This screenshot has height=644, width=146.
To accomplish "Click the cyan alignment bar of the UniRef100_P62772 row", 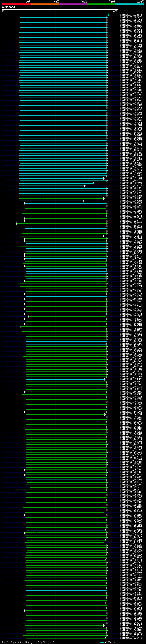I will tap(63, 18).
